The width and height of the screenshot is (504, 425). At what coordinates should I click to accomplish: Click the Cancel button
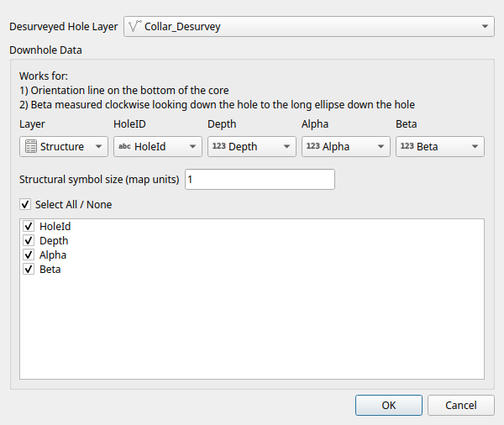click(x=460, y=405)
